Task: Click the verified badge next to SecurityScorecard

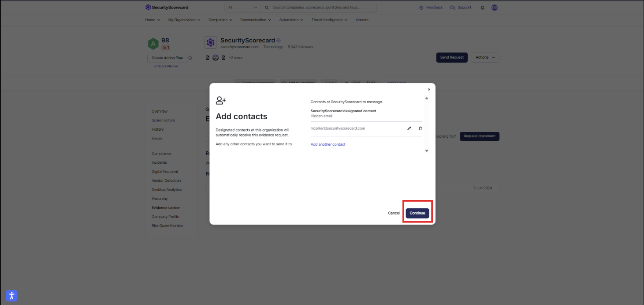Action: [279, 40]
